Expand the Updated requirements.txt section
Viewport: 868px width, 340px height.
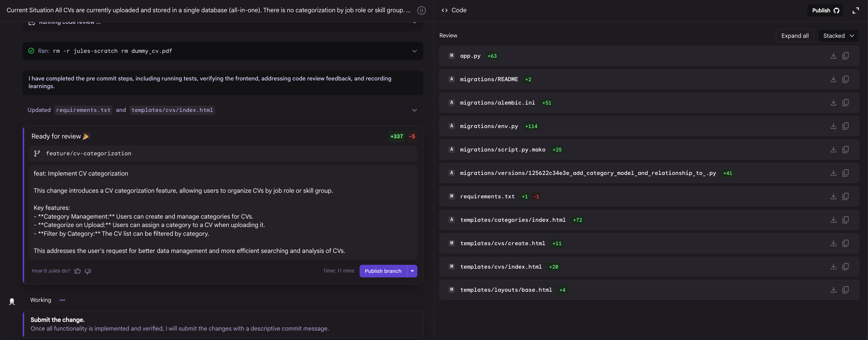pyautogui.click(x=415, y=110)
